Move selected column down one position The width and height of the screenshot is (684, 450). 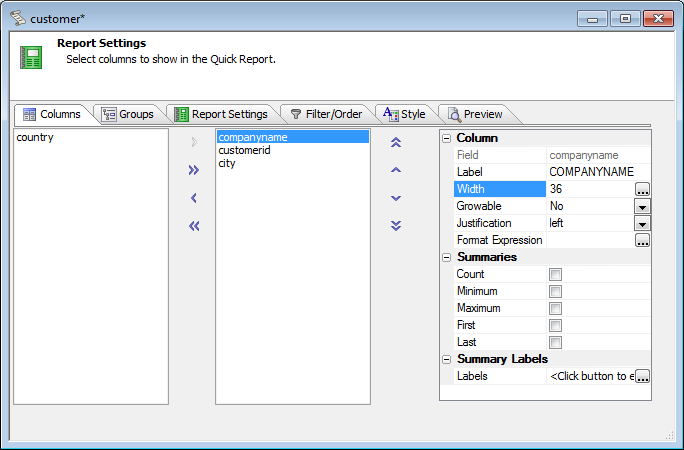(396, 198)
